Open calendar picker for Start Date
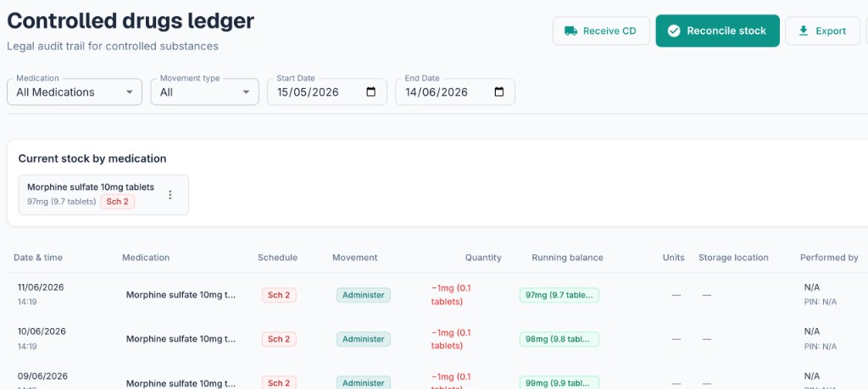Viewport: 868px width, 389px height. [371, 92]
